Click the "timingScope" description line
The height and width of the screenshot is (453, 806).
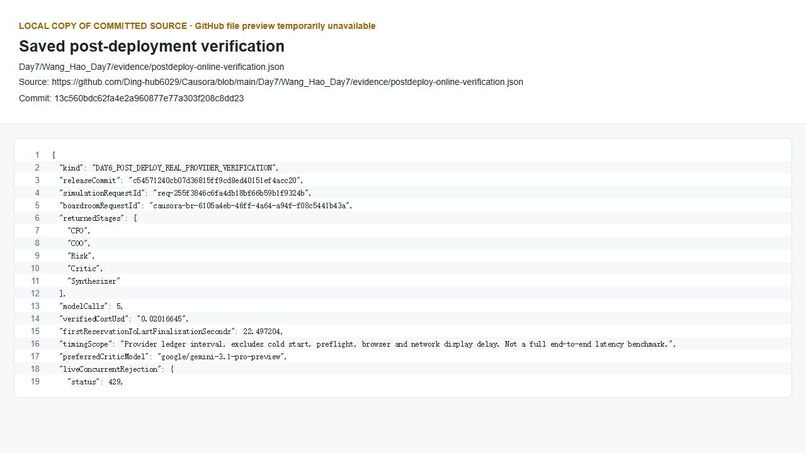(x=368, y=344)
